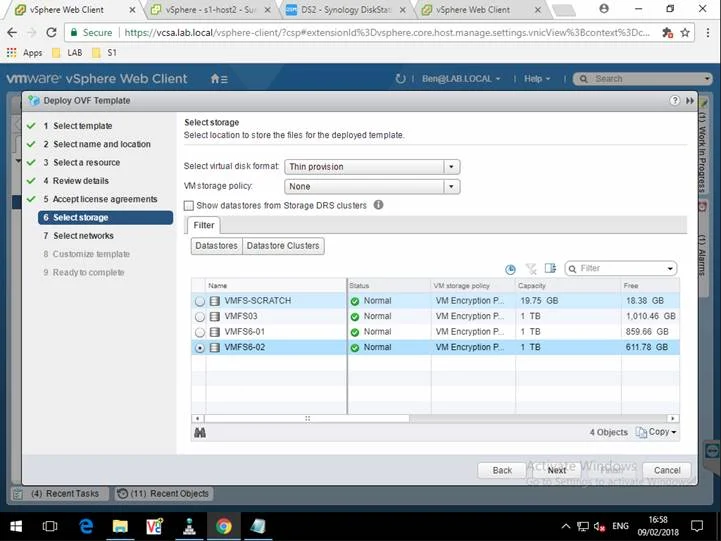Go to step 5 Accept license agreements
This screenshot has height=541, width=721.
[x=101, y=199]
